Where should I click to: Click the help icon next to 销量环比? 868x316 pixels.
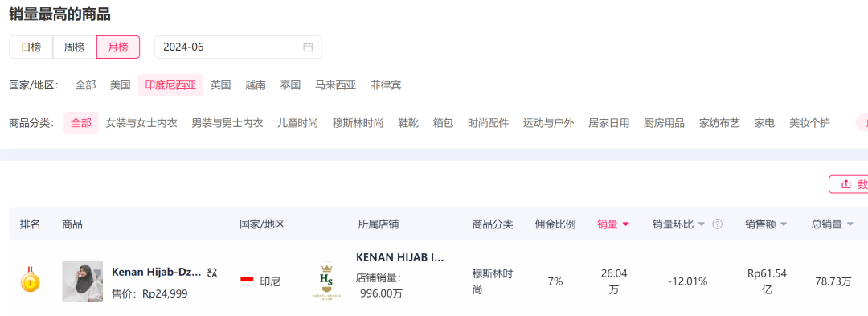point(718,224)
